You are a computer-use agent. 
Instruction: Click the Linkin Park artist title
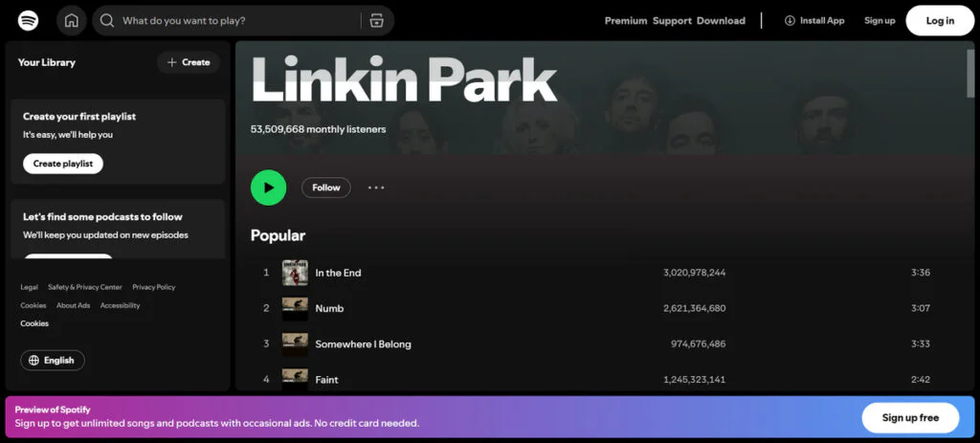pos(404,80)
